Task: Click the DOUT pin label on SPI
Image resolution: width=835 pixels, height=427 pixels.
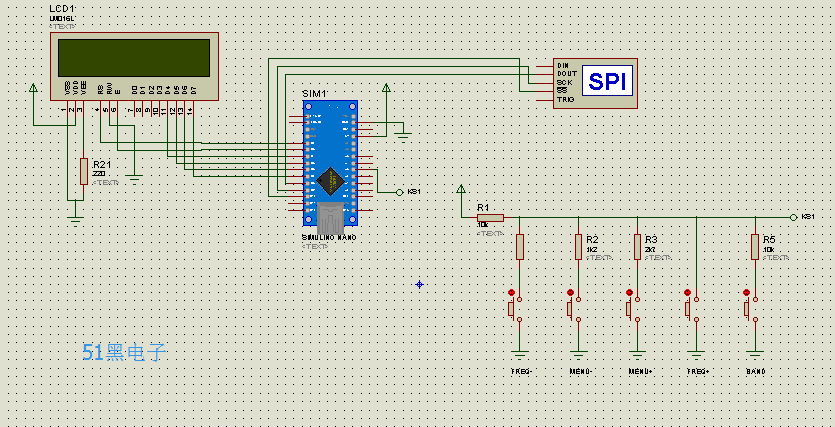Action: [566, 74]
